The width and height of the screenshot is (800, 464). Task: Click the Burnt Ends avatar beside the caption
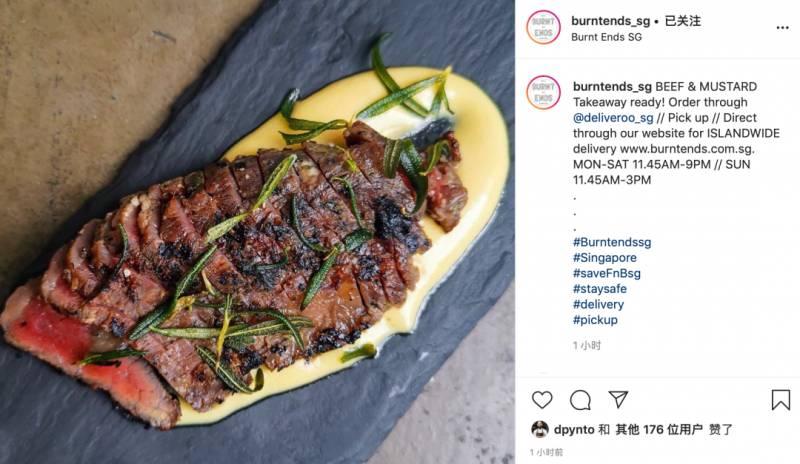[x=543, y=92]
